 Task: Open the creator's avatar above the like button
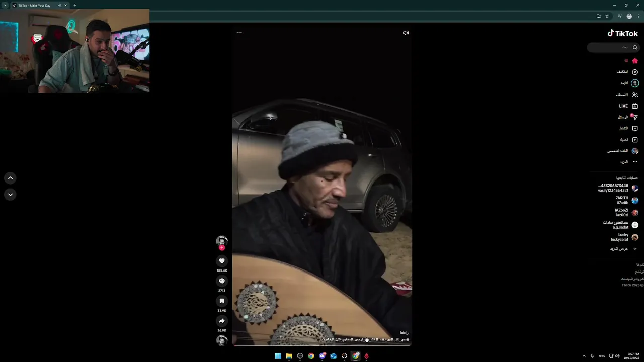pos(222,241)
